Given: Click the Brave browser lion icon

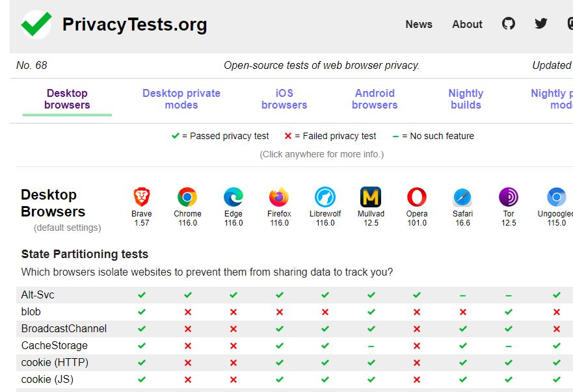Looking at the screenshot, I should coord(142,197).
